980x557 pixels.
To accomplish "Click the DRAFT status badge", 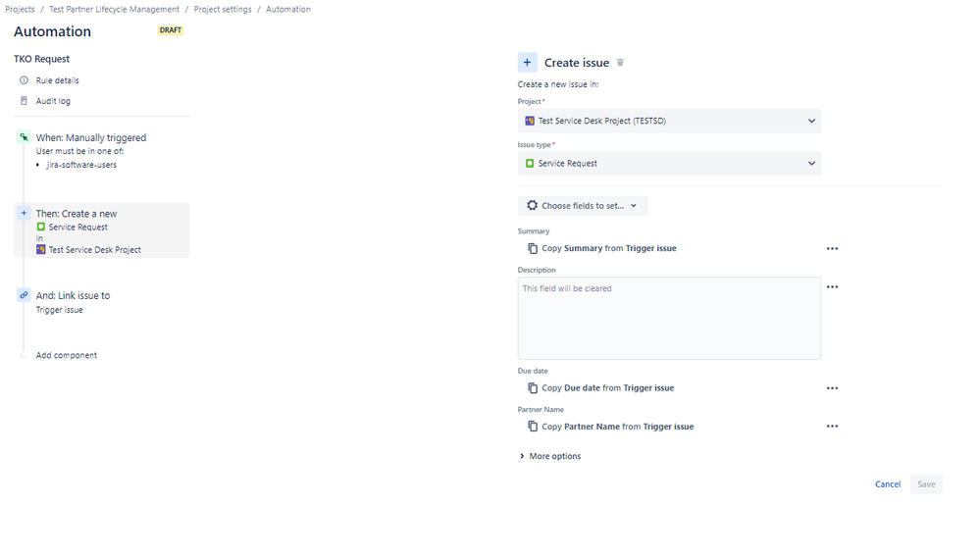I will tap(170, 30).
